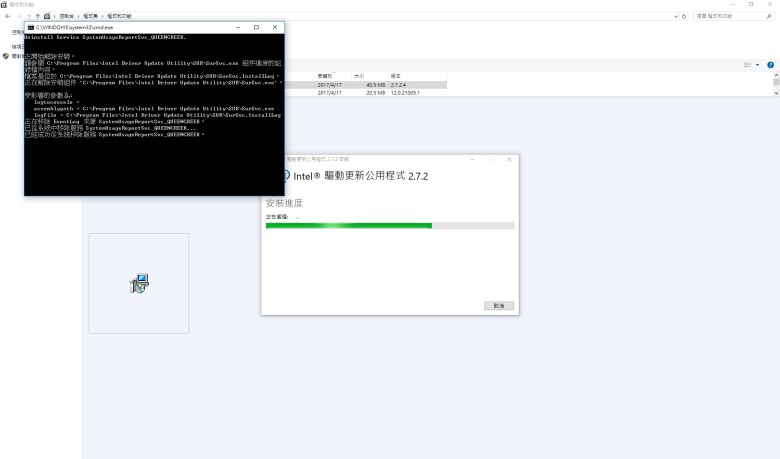Select the row with version 2.7.2.4
Viewport: 780px width, 459px height.
[x=366, y=85]
